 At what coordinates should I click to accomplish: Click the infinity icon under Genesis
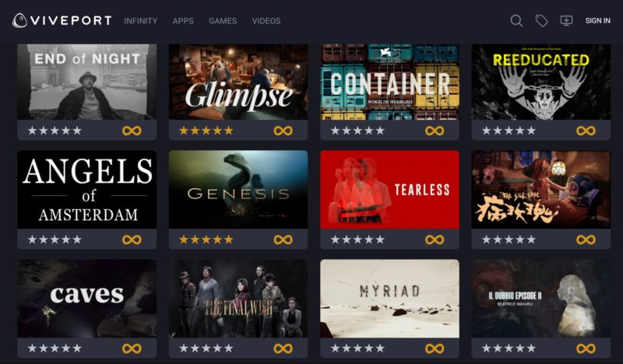[x=283, y=240]
